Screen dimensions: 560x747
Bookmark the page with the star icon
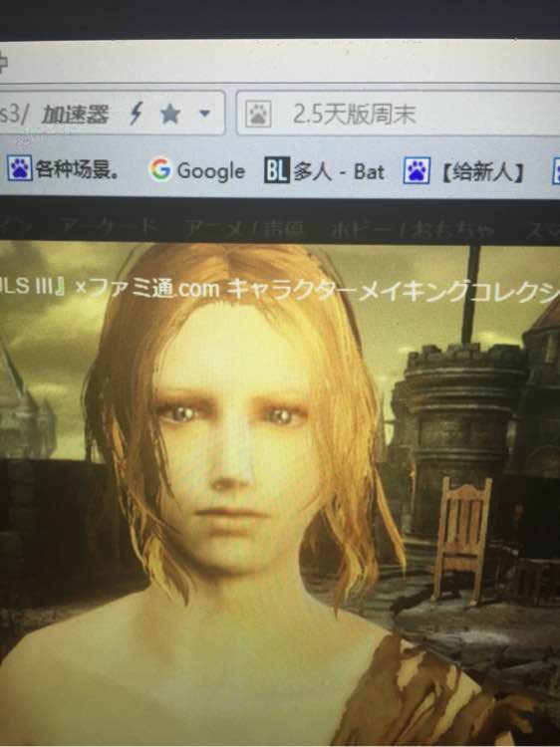coord(170,114)
